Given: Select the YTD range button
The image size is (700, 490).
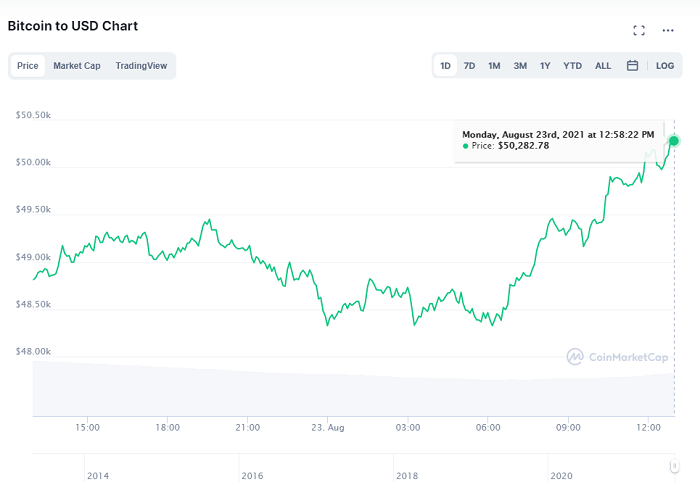Looking at the screenshot, I should tap(572, 66).
